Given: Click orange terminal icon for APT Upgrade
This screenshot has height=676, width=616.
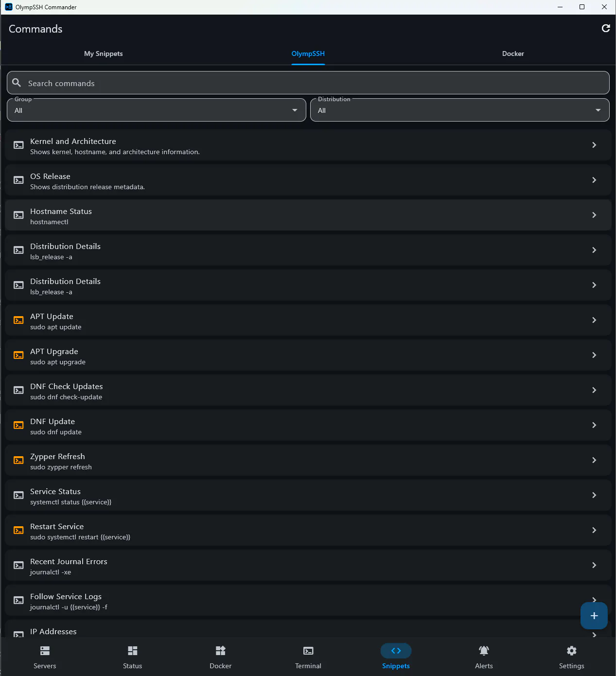Looking at the screenshot, I should point(18,356).
